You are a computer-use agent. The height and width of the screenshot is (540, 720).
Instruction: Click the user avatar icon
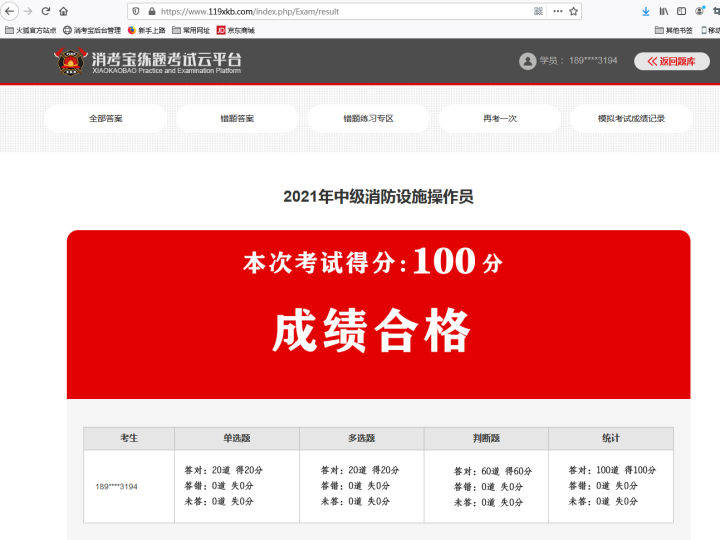[x=528, y=61]
